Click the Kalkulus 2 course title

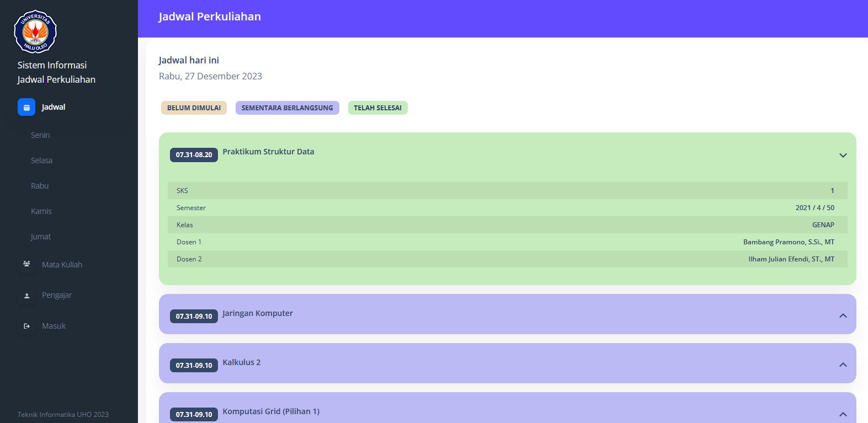pyautogui.click(x=242, y=362)
